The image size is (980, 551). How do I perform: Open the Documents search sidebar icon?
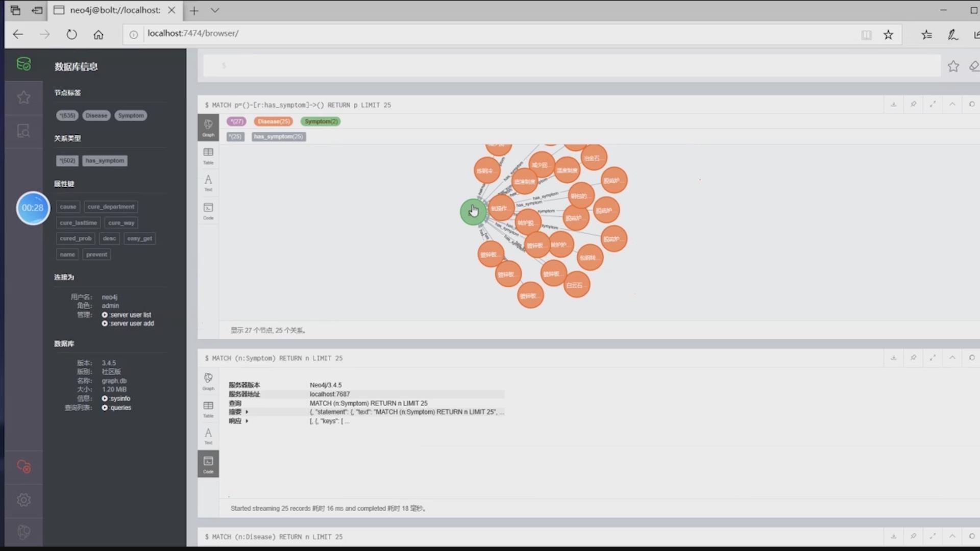(23, 131)
